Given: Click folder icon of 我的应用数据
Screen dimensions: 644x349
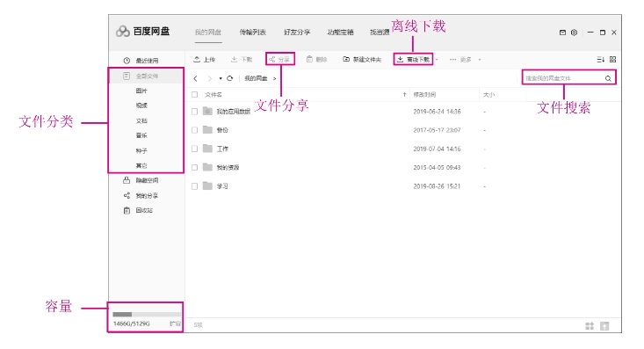Looking at the screenshot, I should pos(208,111).
